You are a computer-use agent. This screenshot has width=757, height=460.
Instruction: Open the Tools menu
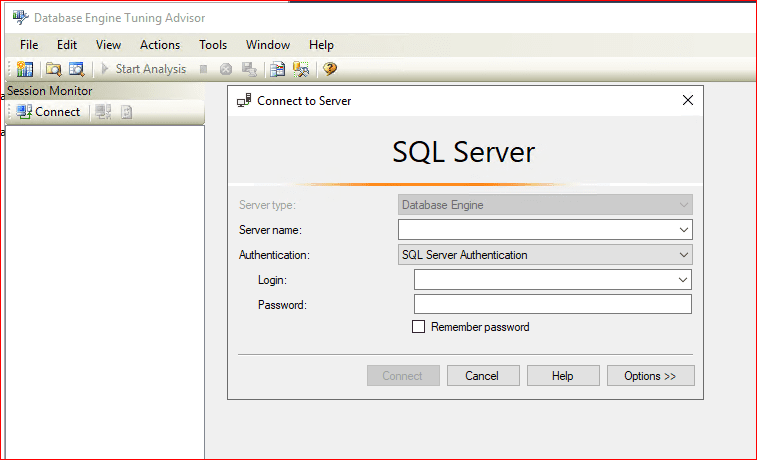point(213,45)
